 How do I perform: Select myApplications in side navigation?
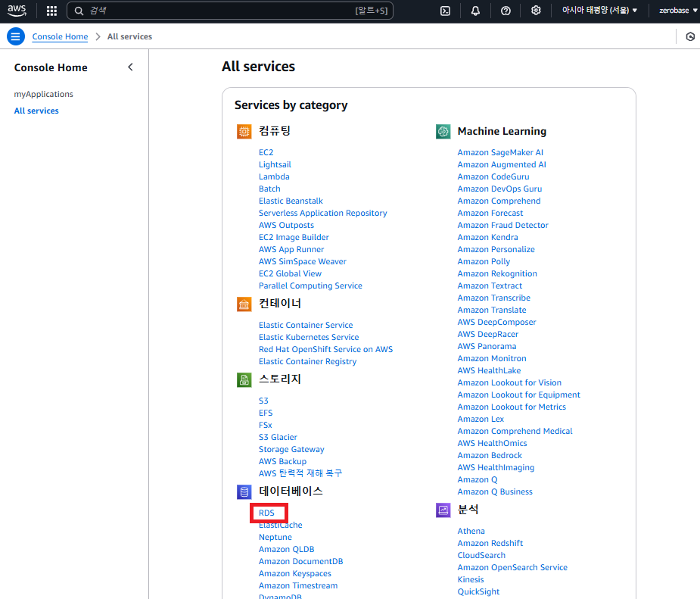43,94
